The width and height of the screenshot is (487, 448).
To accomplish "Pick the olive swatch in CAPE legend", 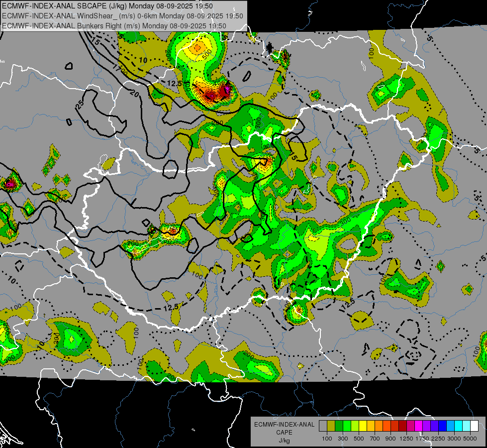I will (331, 426).
